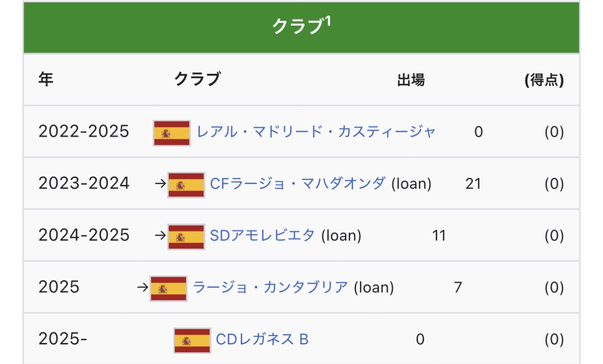The width and height of the screenshot is (603, 364).
Task: Click the 年 column header
Action: click(x=46, y=80)
